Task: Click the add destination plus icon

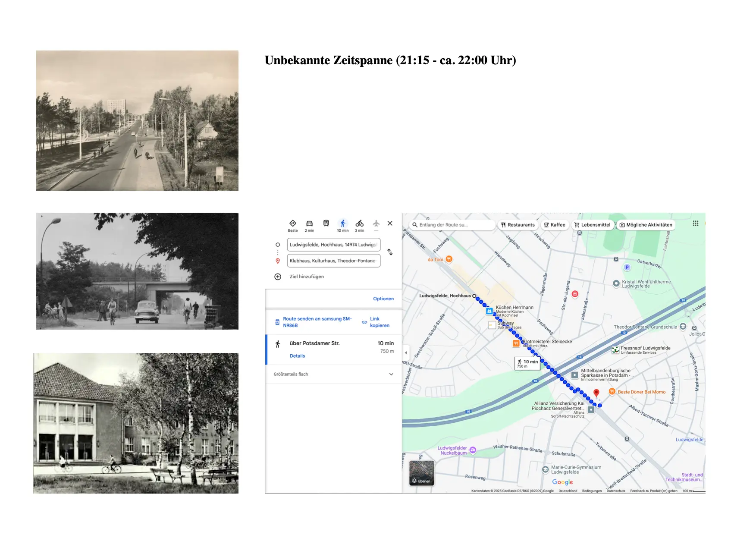Action: [x=278, y=277]
